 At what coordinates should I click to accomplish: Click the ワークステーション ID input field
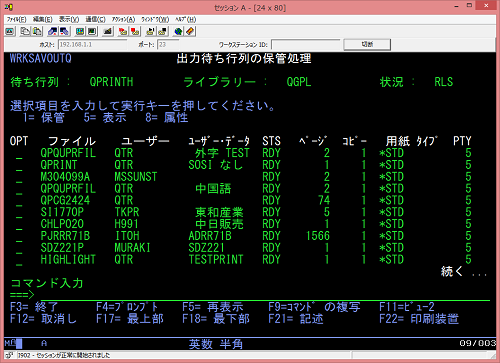click(x=306, y=44)
